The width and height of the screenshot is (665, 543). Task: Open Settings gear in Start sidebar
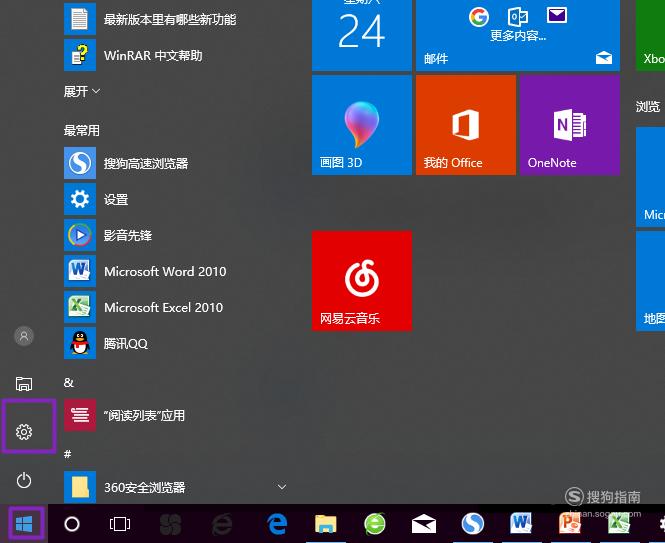point(24,431)
